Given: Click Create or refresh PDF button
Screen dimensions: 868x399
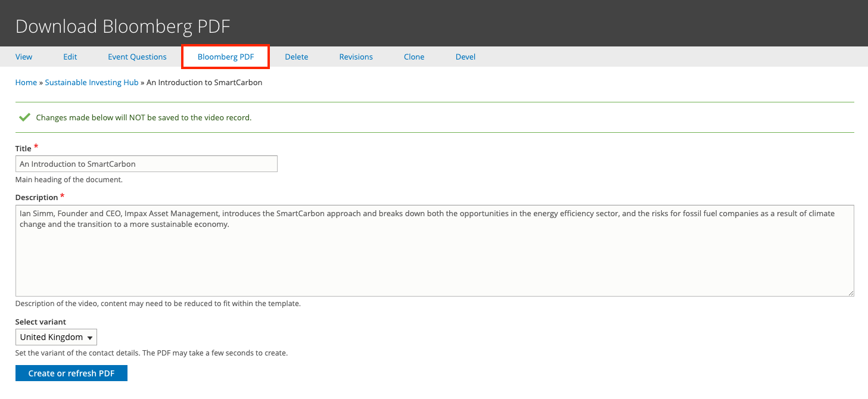Looking at the screenshot, I should click(x=71, y=373).
